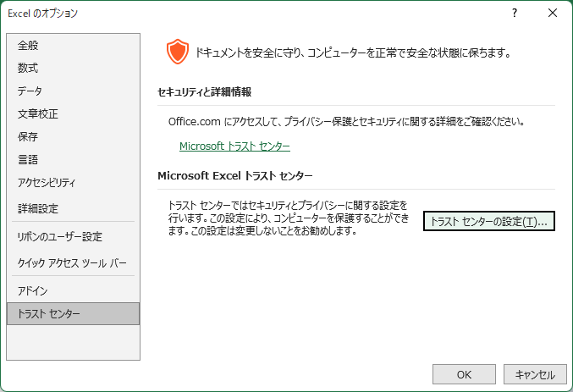Switch to the データ category

pyautogui.click(x=30, y=91)
